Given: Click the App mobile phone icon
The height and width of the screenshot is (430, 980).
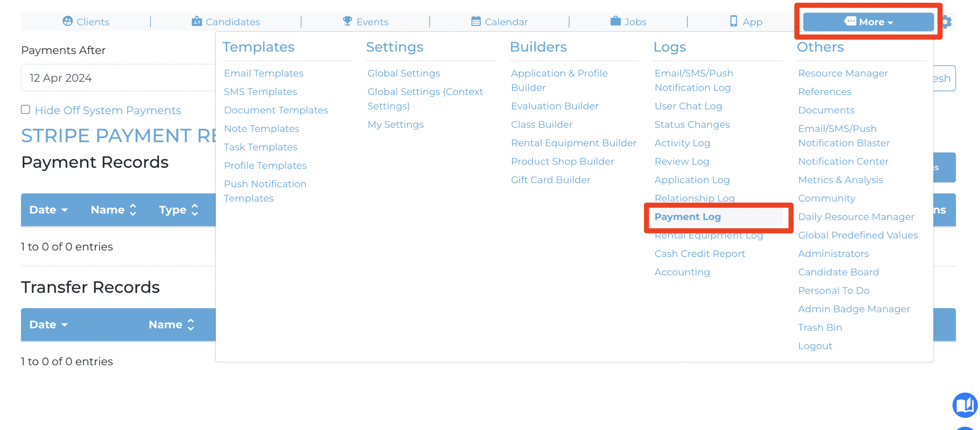Looking at the screenshot, I should click(733, 21).
